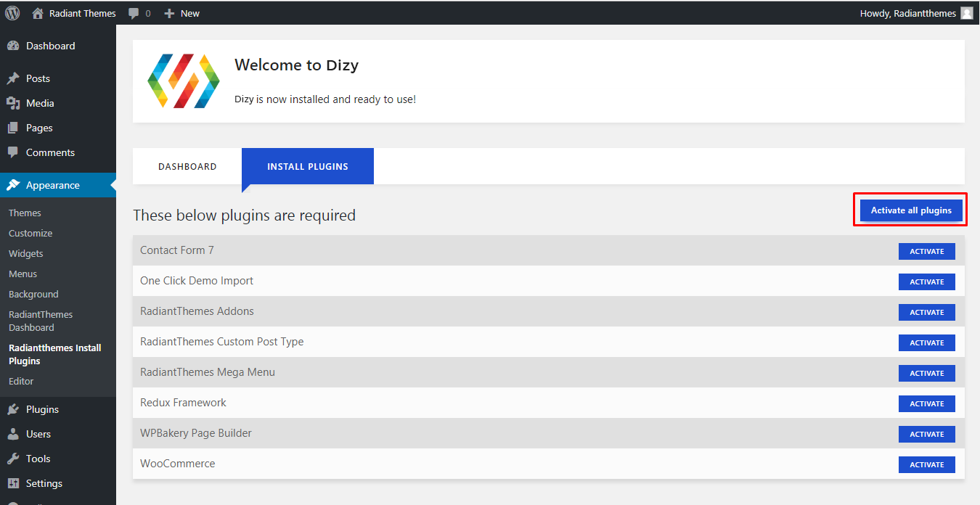Click the WordPress logo icon

(x=12, y=13)
